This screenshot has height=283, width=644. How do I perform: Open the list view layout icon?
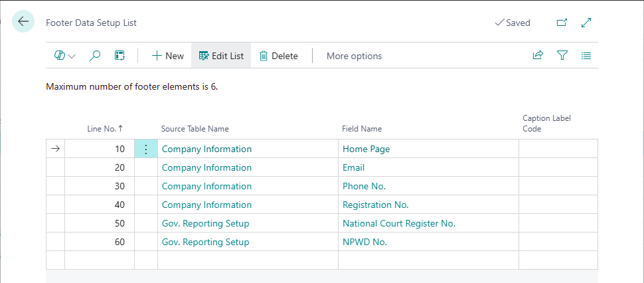(586, 56)
